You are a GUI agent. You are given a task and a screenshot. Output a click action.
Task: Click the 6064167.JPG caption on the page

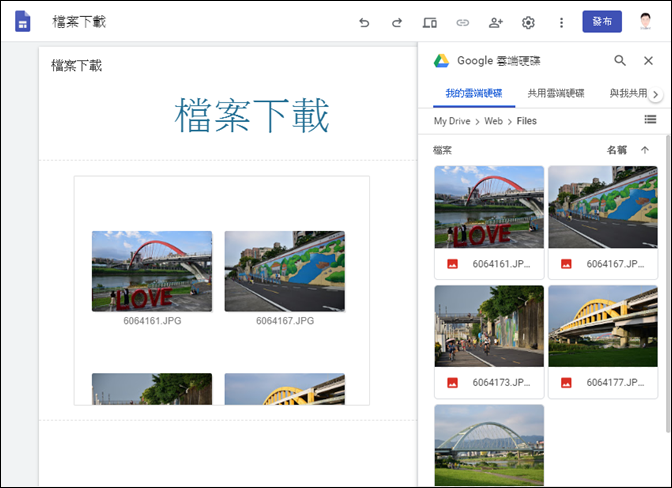click(285, 320)
